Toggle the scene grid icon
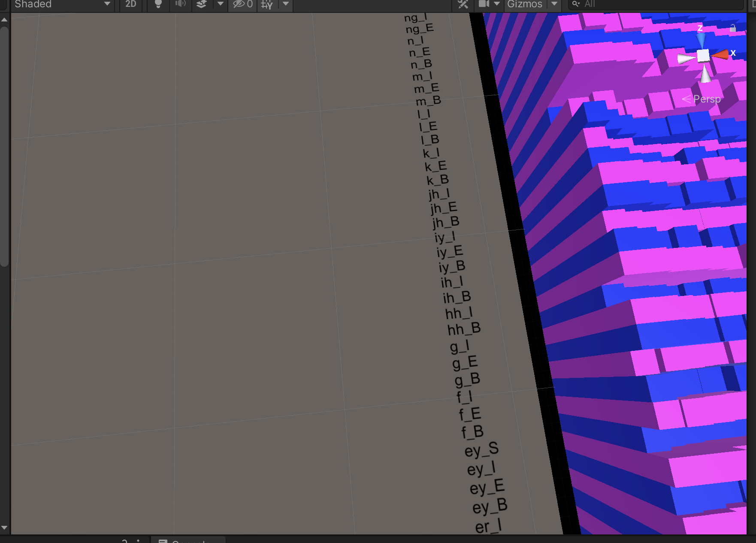 (267, 4)
